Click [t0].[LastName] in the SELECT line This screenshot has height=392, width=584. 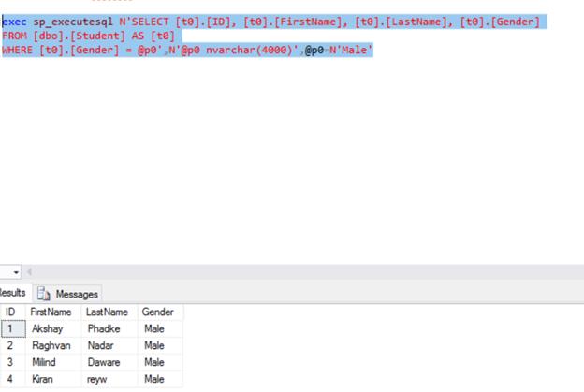point(401,22)
